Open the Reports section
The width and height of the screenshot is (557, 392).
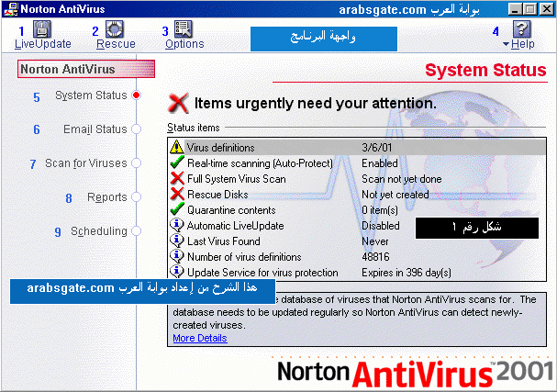(x=107, y=196)
